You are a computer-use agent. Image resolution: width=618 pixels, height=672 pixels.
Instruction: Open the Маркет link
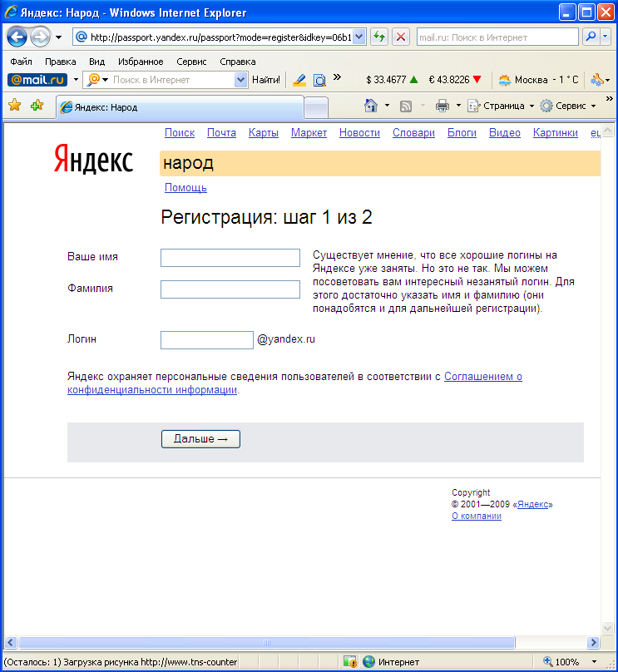pyautogui.click(x=309, y=133)
